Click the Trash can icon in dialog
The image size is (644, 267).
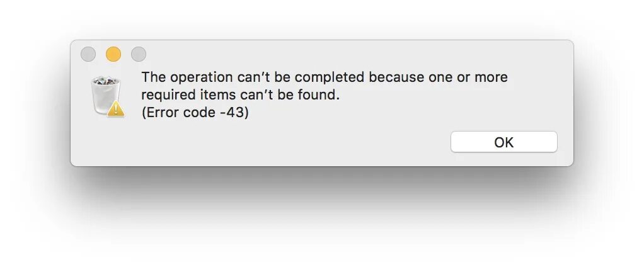coord(106,96)
